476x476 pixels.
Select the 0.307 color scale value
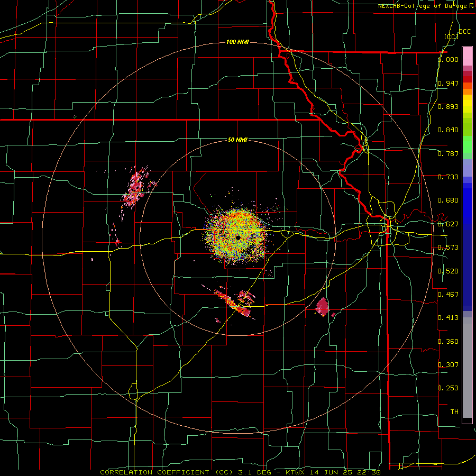coord(448,364)
